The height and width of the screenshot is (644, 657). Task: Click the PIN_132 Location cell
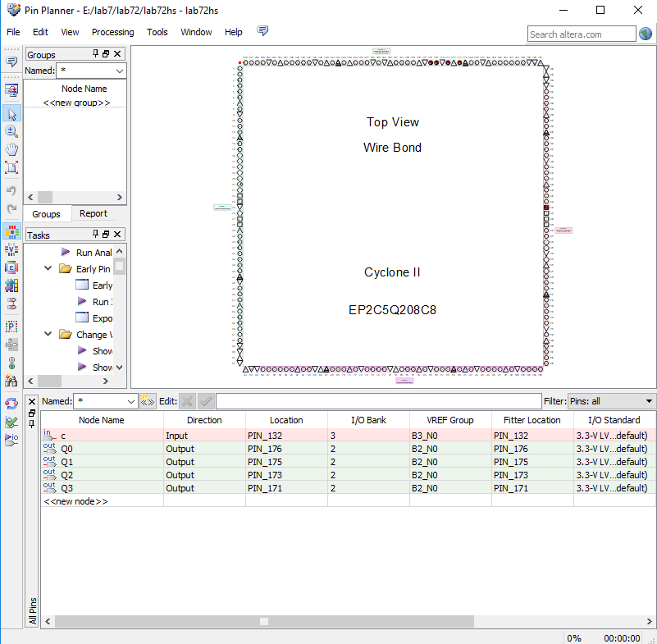pos(286,436)
